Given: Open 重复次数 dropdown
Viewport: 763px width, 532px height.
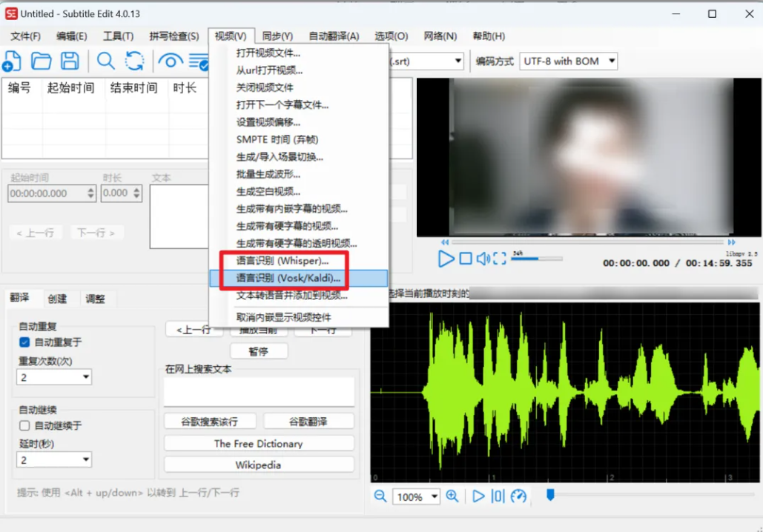Looking at the screenshot, I should [54, 377].
